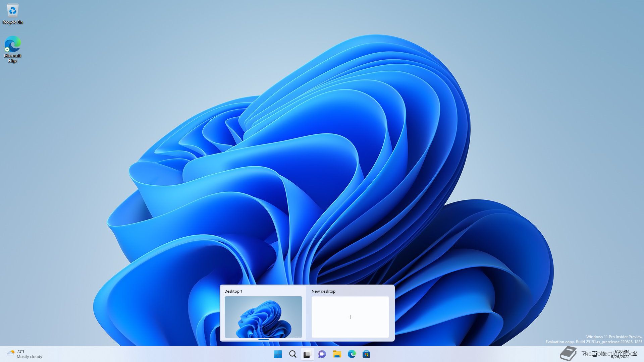The height and width of the screenshot is (362, 644).
Task: Expand hidden system tray icons chevron
Action: pos(585,354)
